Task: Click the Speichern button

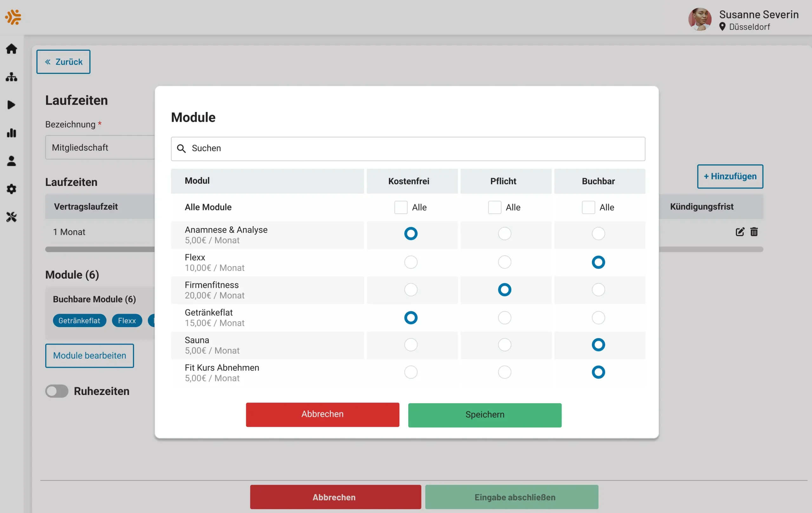Action: click(485, 415)
